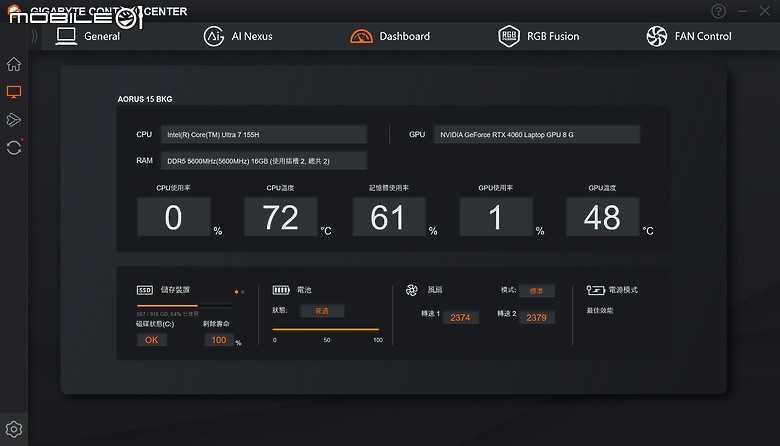Expand sidebar with the double chevron
Image resolution: width=780 pixels, height=446 pixels.
coord(34,36)
